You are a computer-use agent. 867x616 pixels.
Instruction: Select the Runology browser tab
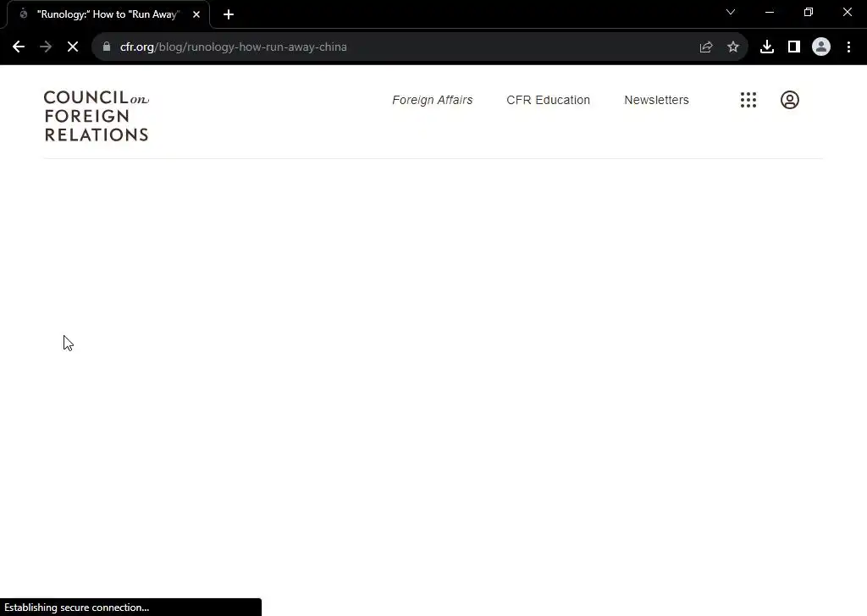[x=108, y=14]
